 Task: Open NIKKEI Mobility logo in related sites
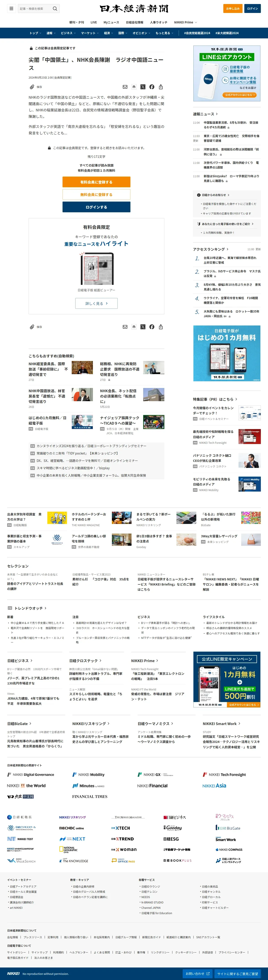[88, 775]
